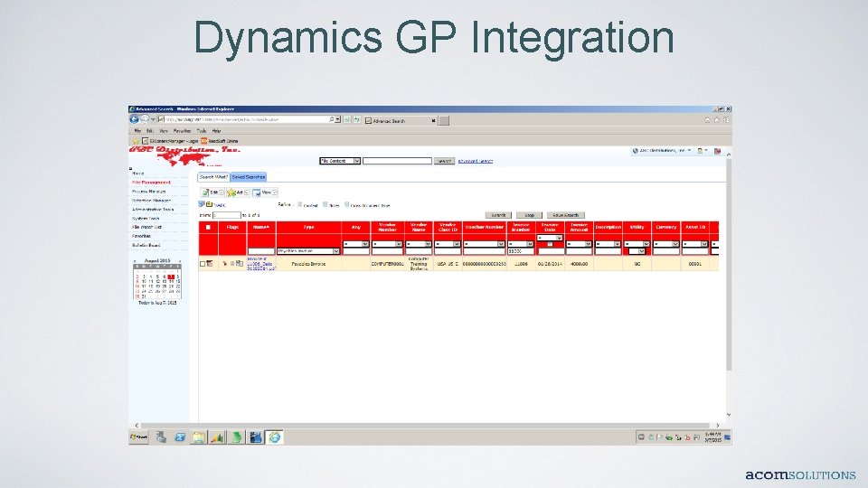The width and height of the screenshot is (868, 488).
Task: Toggle the Notes refine checkbox
Action: (x=325, y=205)
